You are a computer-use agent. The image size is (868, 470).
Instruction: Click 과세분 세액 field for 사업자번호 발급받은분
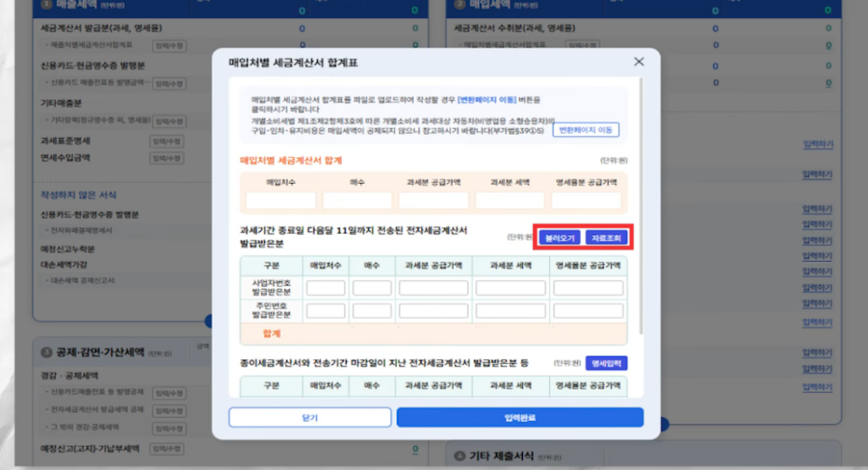pos(510,288)
